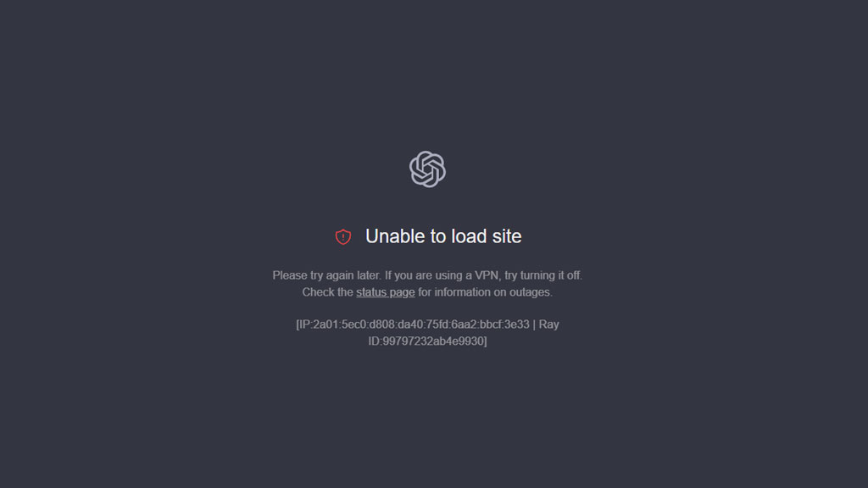Screen dimensions: 868x488
Task: Open the status page link
Action: (386, 292)
